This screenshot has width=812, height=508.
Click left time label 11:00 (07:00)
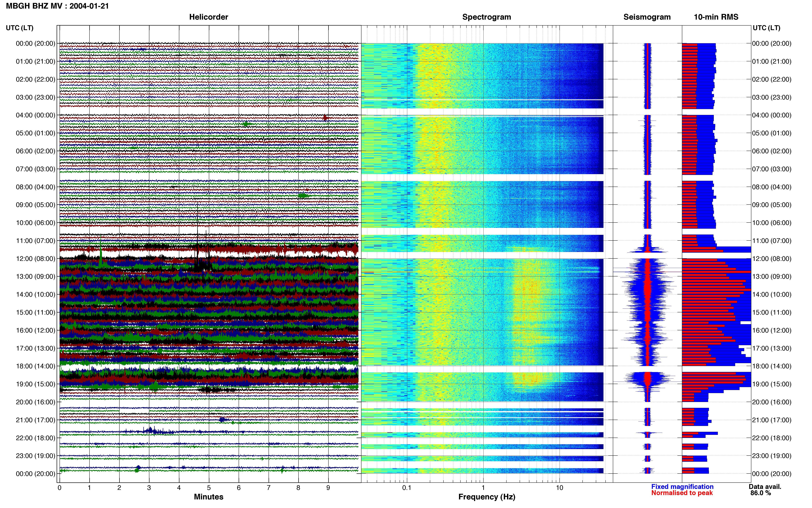36,240
